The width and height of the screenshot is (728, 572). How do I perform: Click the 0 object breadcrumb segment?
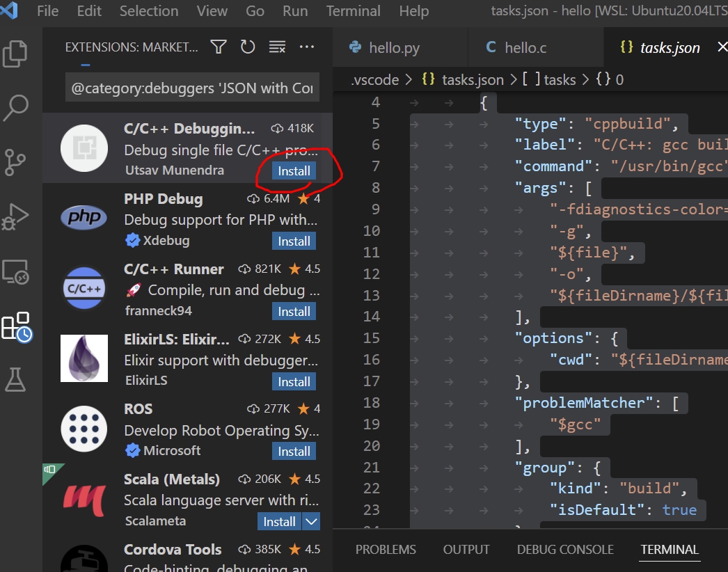[x=610, y=80]
